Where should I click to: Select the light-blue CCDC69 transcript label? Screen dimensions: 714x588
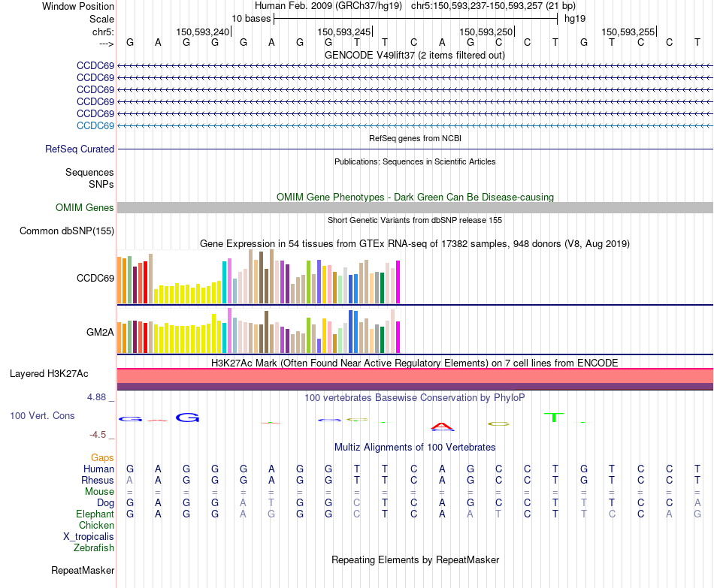[x=95, y=125]
